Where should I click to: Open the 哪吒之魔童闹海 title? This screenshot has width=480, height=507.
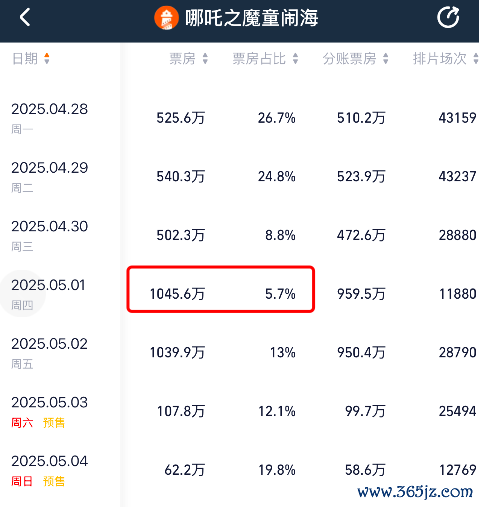[x=252, y=18]
